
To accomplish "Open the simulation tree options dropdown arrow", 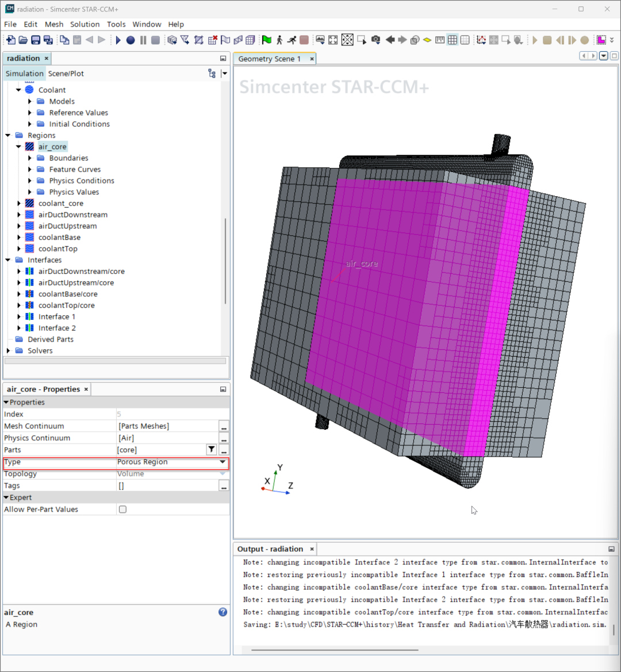I will point(224,73).
